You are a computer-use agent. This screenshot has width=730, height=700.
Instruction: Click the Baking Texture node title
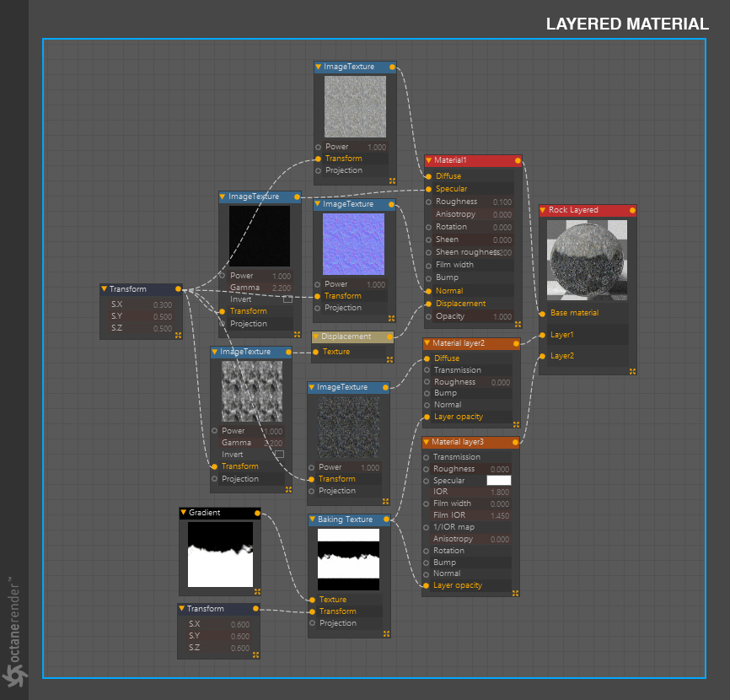(x=345, y=520)
